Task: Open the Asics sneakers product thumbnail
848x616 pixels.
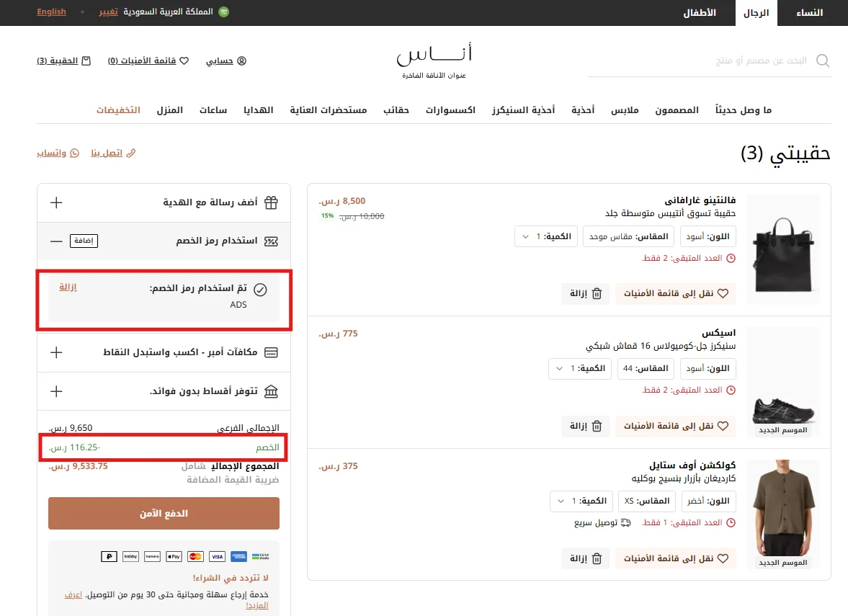Action: click(783, 381)
